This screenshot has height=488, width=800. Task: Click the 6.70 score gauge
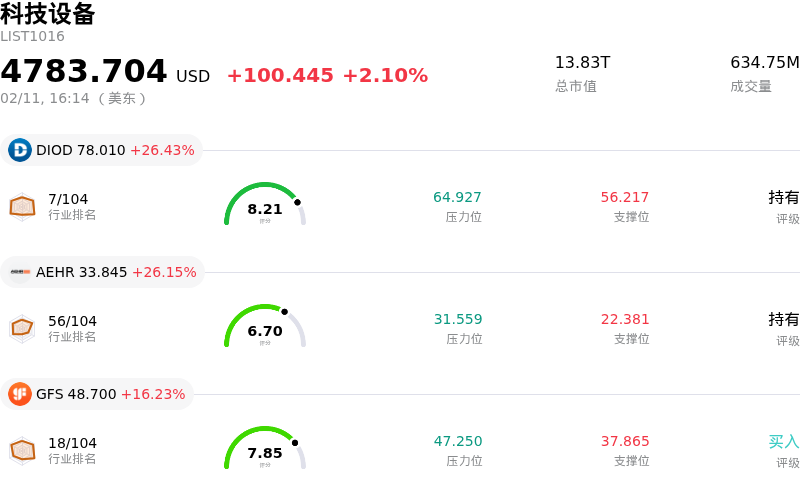(x=264, y=328)
